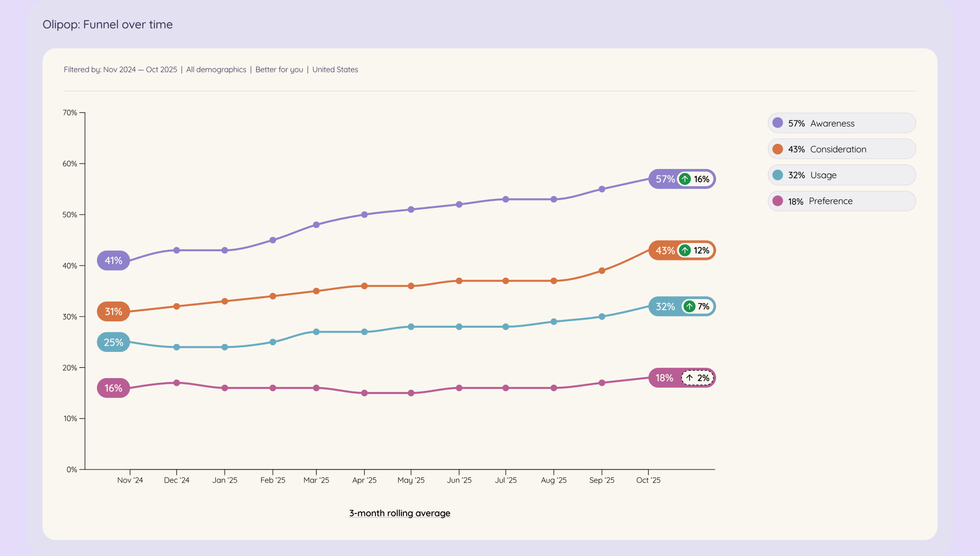Click the purple Awareness legend dot
Screen dimensions: 980x556
tap(778, 123)
